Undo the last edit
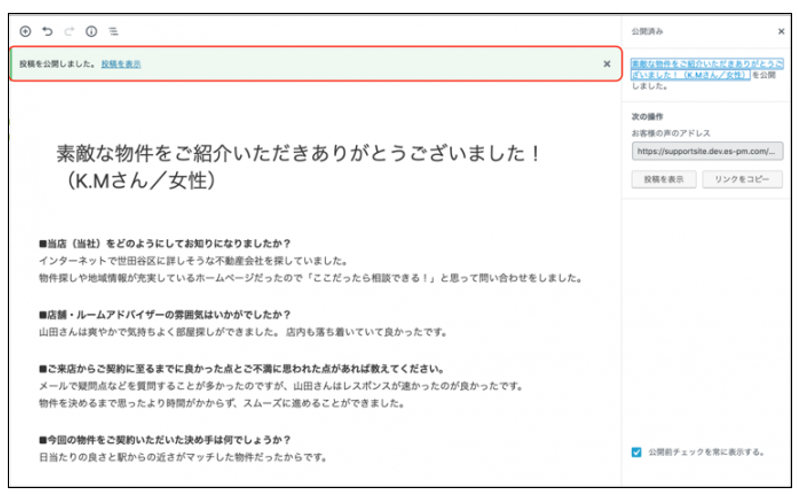 (47, 32)
